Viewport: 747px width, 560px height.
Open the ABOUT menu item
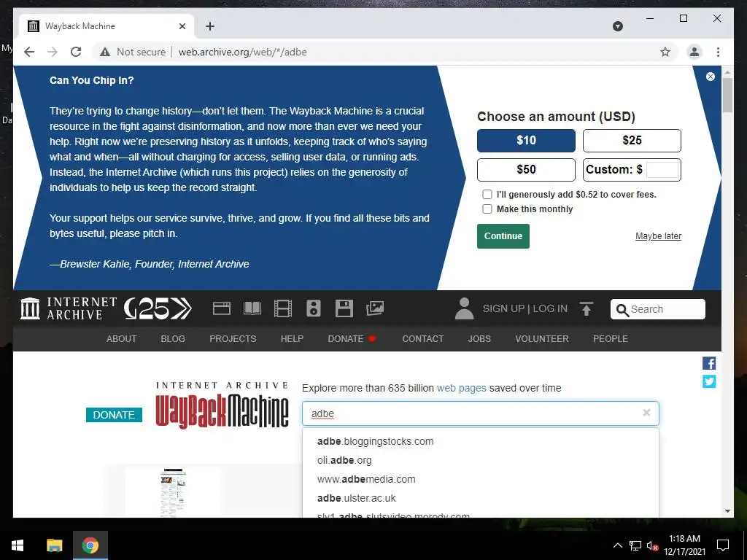pos(122,338)
